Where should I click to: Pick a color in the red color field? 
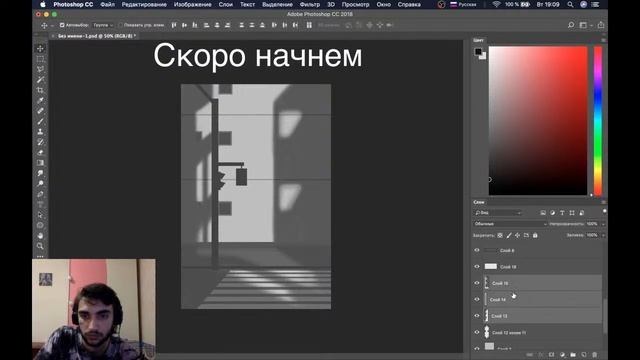[x=538, y=121]
